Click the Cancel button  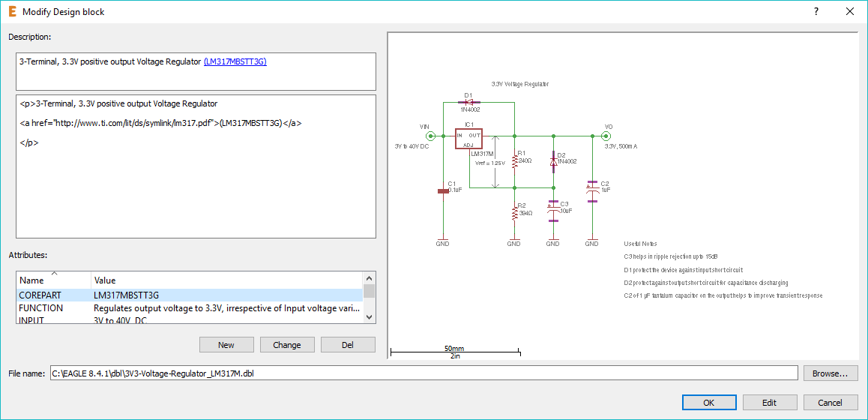[x=831, y=403]
